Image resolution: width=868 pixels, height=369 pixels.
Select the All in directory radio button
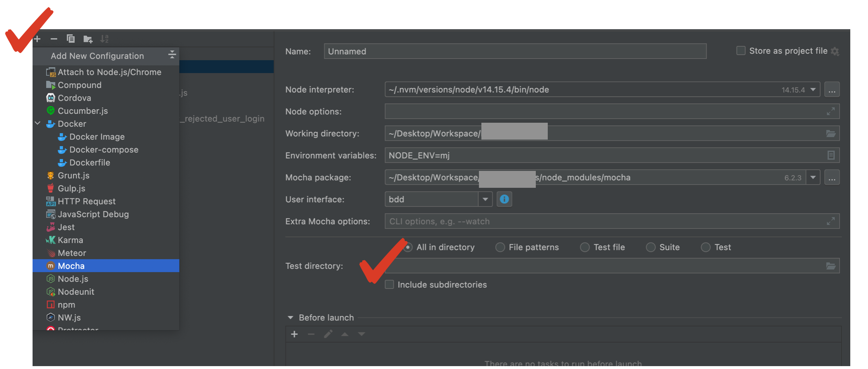click(x=408, y=247)
